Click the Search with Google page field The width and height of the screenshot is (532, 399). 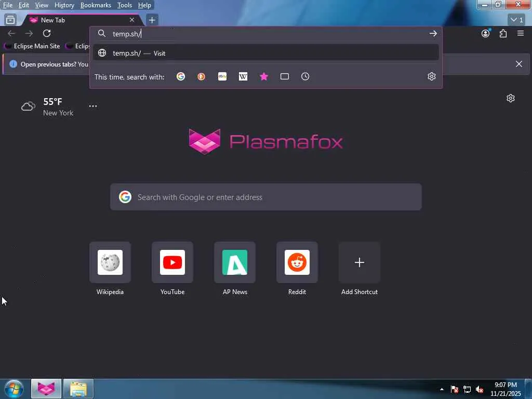pos(265,197)
